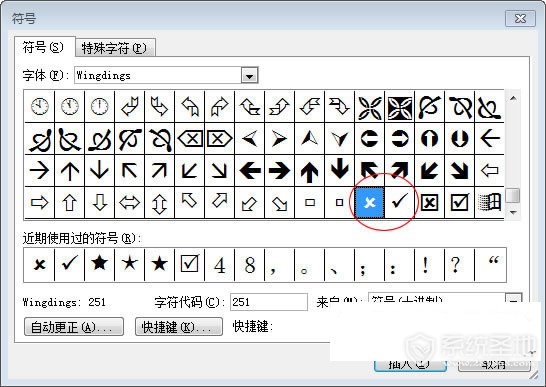Select the circled down arrow symbol

(459, 139)
